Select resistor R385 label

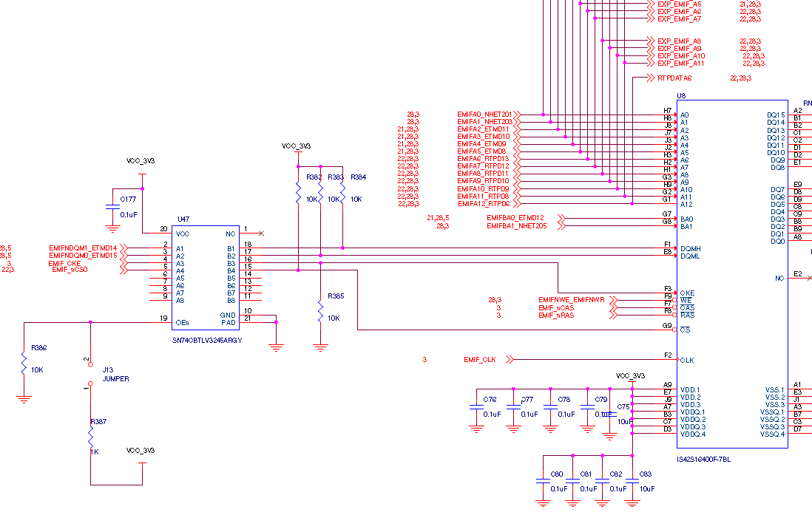click(x=336, y=296)
